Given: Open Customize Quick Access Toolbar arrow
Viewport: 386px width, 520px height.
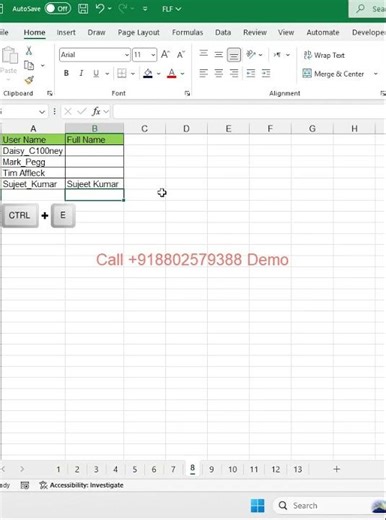Looking at the screenshot, I should [145, 9].
